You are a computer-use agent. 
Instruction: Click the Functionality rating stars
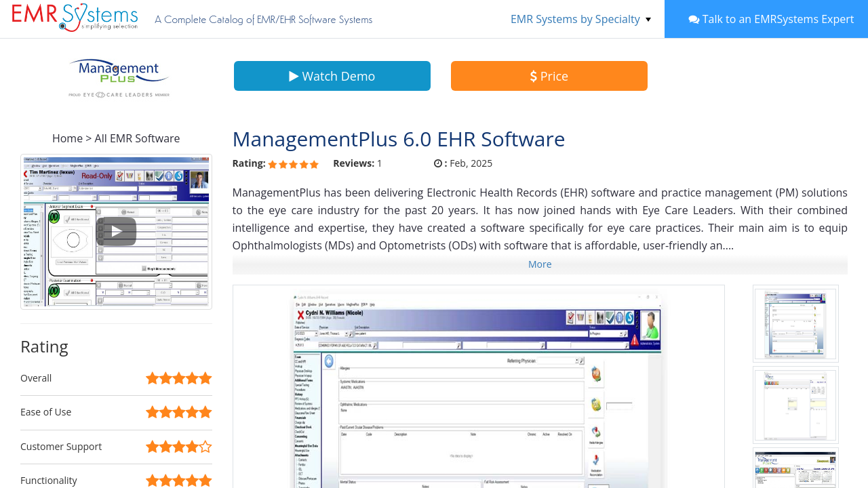[x=179, y=481]
